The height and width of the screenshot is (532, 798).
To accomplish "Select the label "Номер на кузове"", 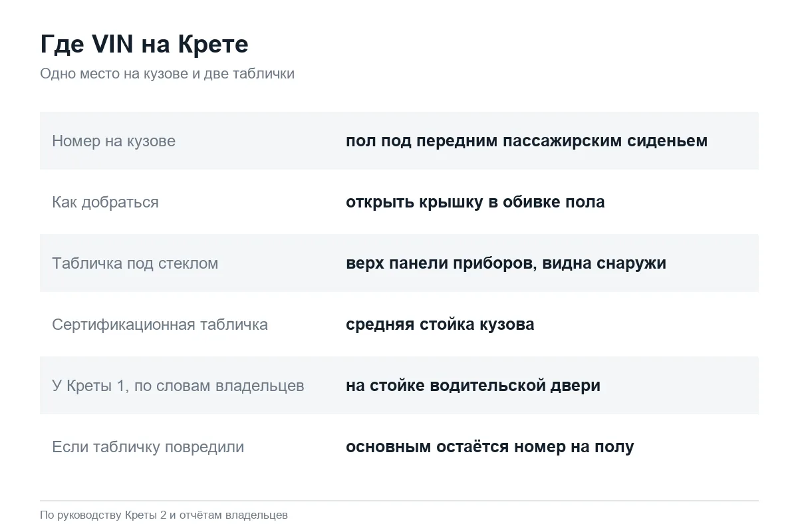I will tap(114, 141).
